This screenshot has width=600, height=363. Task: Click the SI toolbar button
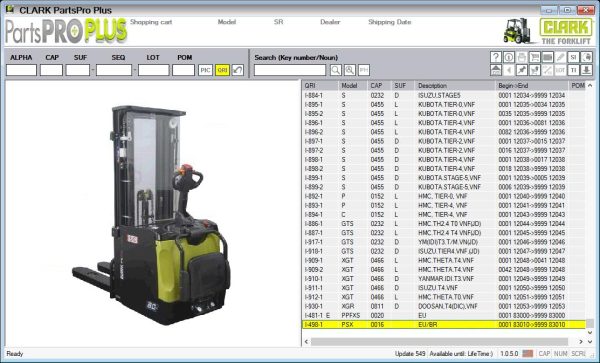click(x=574, y=57)
